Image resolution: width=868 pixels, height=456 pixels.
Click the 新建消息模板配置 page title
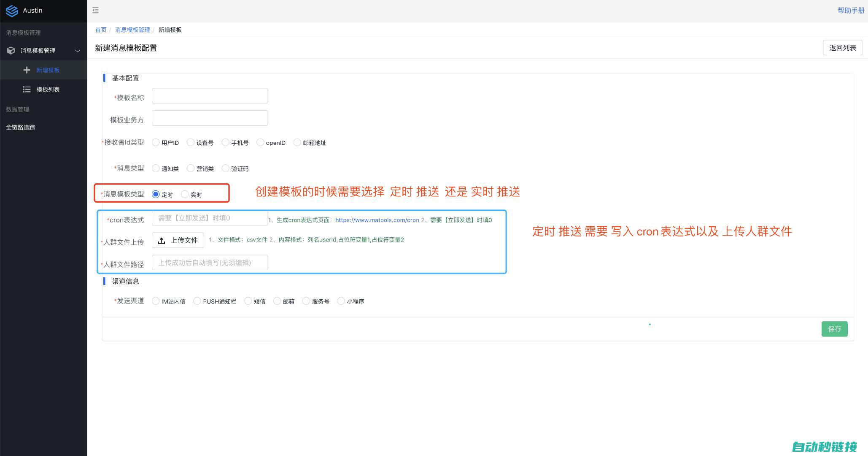[x=126, y=48]
